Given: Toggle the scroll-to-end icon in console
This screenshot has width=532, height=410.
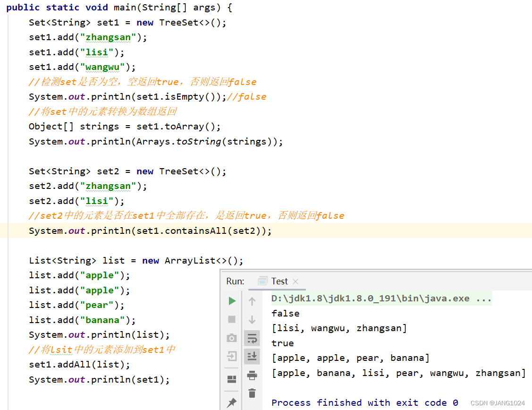Looking at the screenshot, I should click(x=252, y=356).
